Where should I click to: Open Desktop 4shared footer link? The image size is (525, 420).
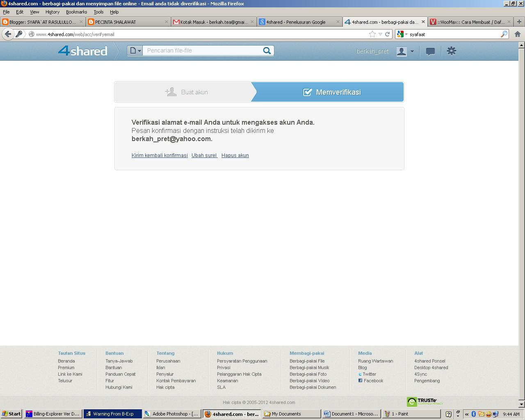click(x=431, y=367)
